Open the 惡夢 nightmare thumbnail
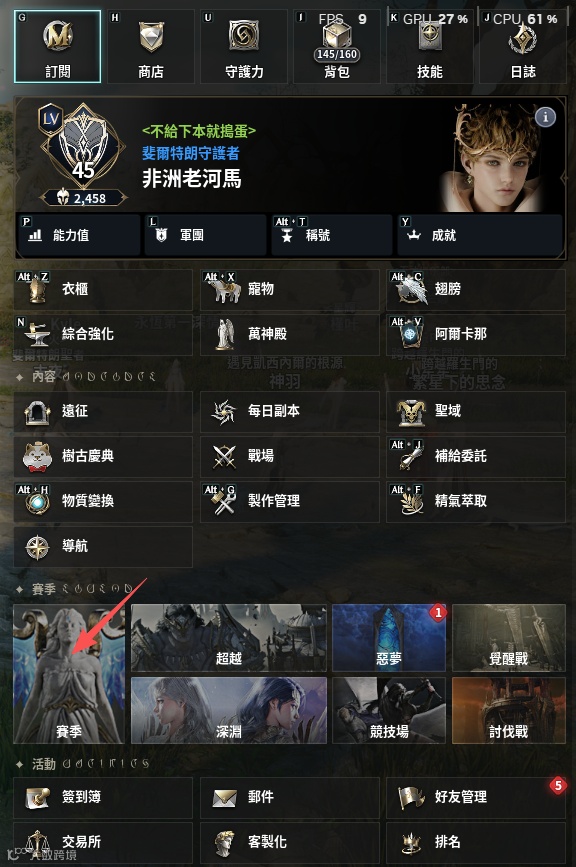Viewport: 576px width, 867px height. coord(389,638)
